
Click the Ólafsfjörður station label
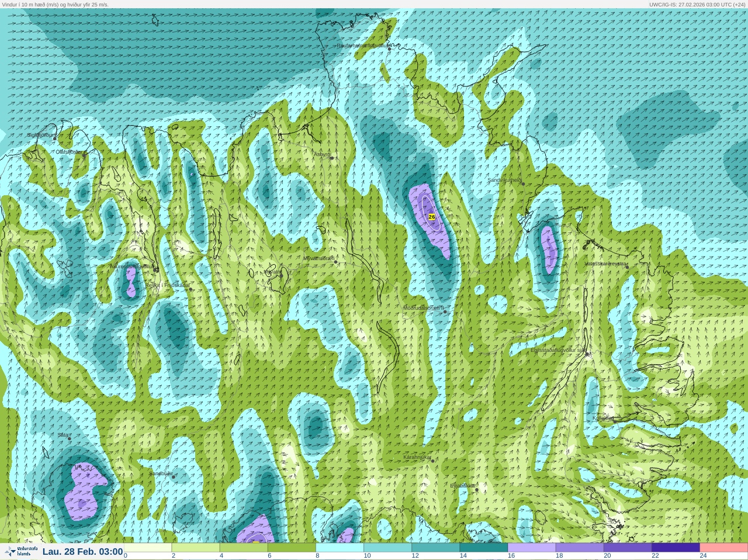[x=70, y=152]
